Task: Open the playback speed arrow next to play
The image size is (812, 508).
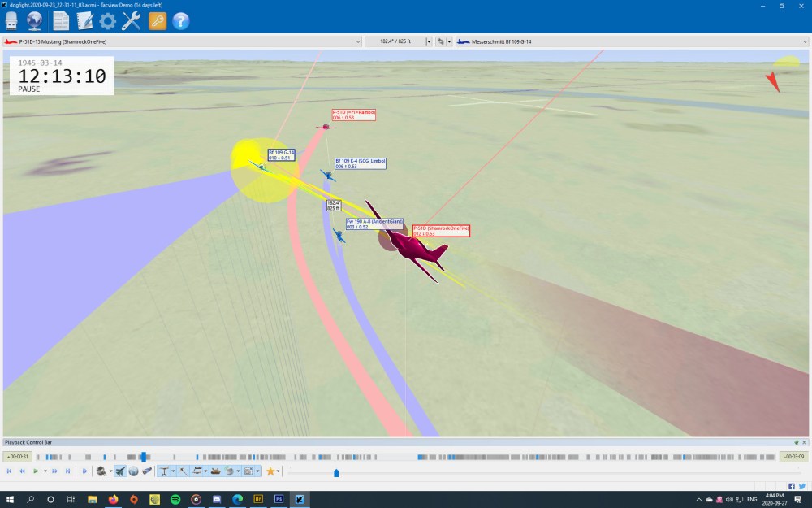Action: 45,471
